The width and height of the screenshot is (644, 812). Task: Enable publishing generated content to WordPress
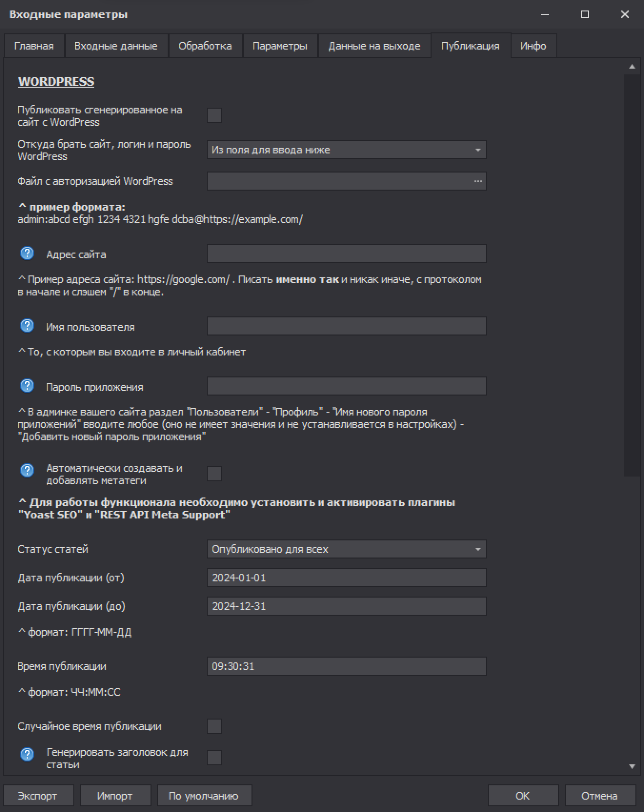tap(214, 115)
